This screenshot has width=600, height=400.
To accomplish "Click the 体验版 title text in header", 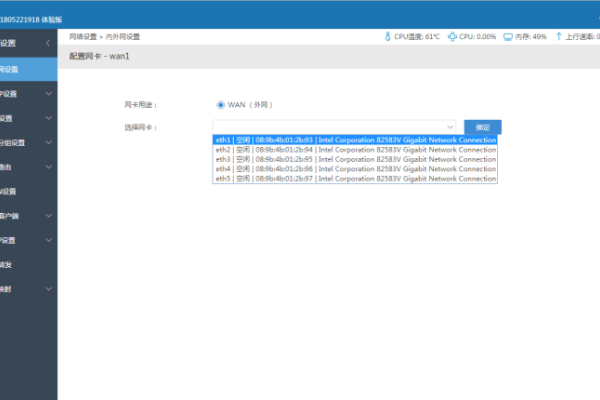I will pyautogui.click(x=52, y=20).
